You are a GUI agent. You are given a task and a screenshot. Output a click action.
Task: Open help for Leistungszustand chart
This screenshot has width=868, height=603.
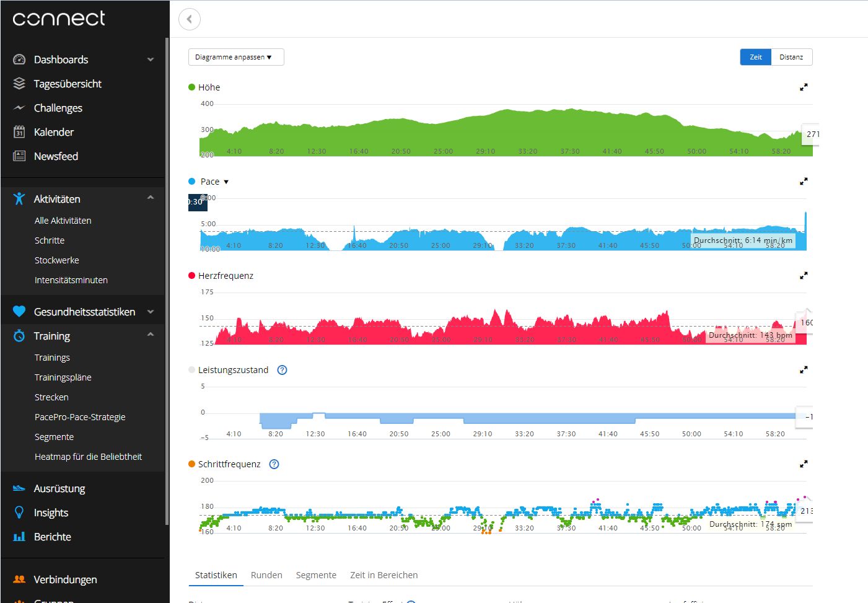282,370
